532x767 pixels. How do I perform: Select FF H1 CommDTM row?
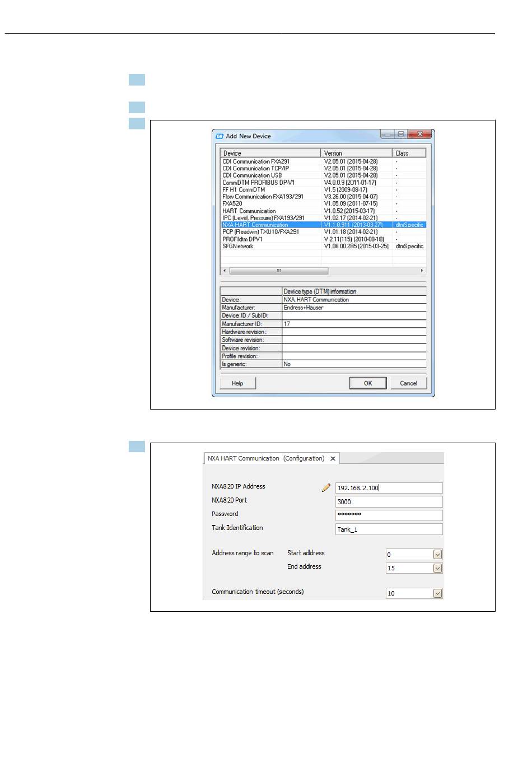tap(323, 189)
